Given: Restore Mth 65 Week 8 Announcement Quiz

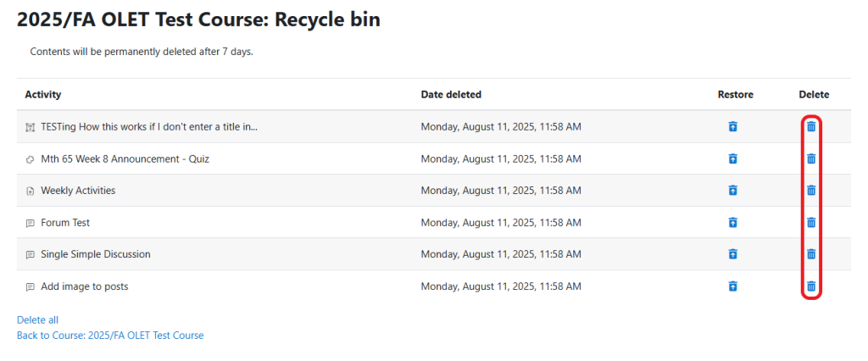Looking at the screenshot, I should [733, 158].
